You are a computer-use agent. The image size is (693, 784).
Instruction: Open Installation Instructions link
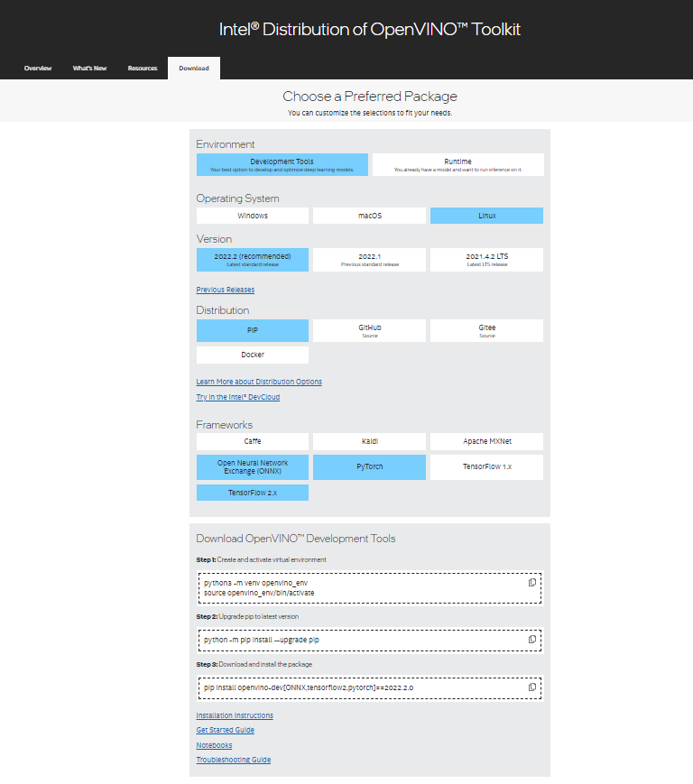coord(235,715)
